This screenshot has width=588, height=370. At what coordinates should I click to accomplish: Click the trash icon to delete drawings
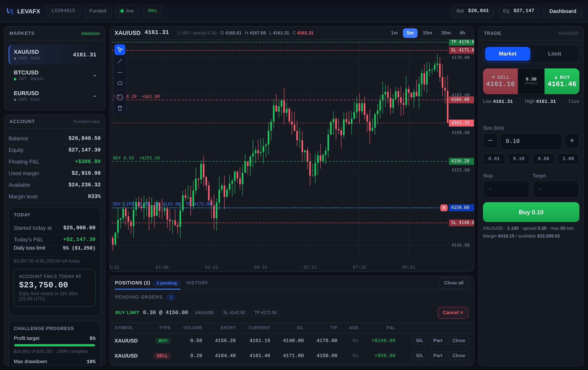click(x=120, y=108)
